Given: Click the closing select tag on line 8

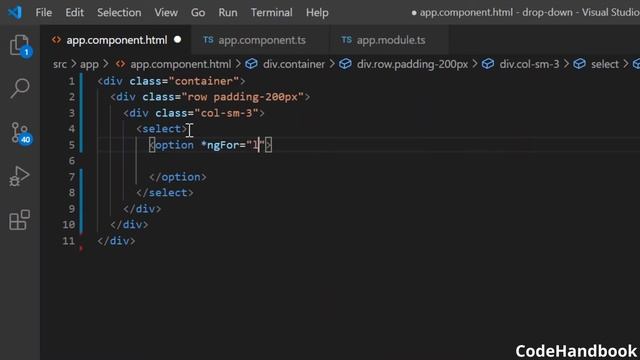Looking at the screenshot, I should pyautogui.click(x=165, y=193).
